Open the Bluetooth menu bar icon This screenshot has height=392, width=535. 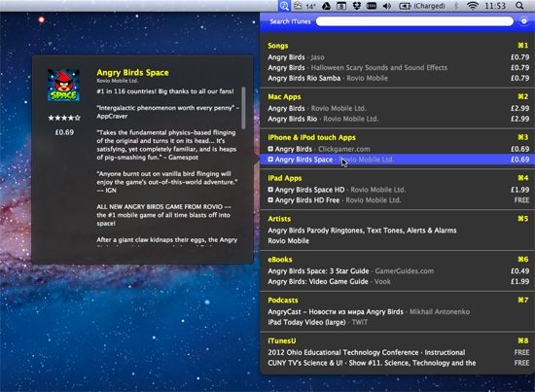coord(456,6)
